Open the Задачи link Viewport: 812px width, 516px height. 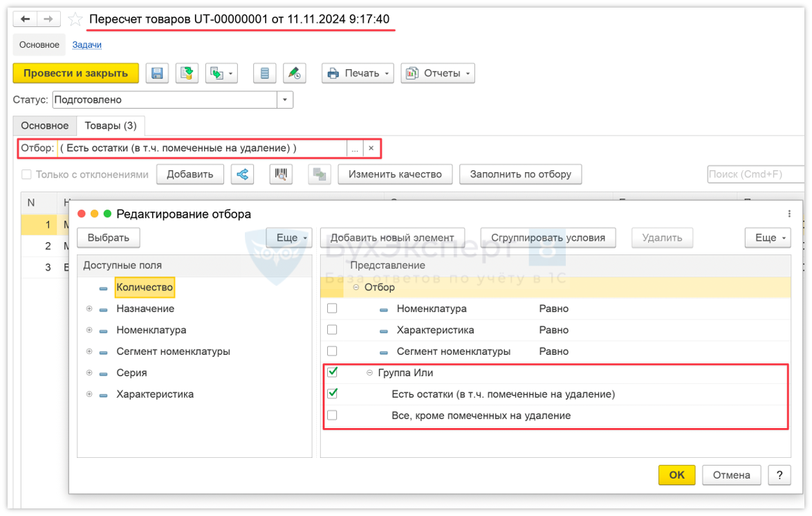click(87, 45)
